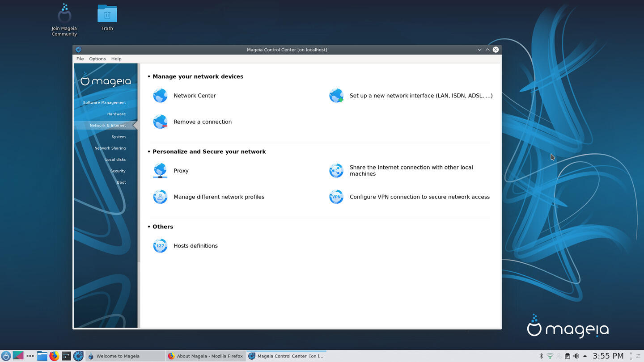Open the Network Center globe icon
The width and height of the screenshot is (644, 362).
click(x=160, y=96)
